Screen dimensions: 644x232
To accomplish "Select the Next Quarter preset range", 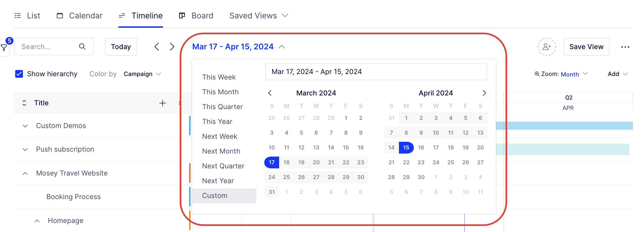I will [x=223, y=166].
